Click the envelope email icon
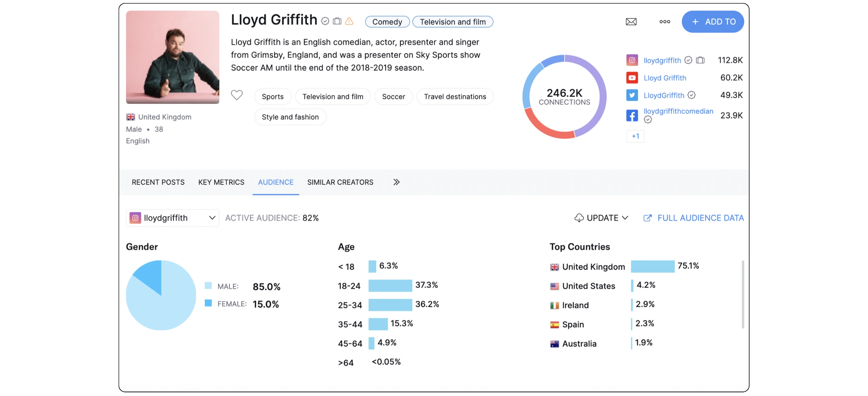This screenshot has height=396, width=868. pos(631,22)
